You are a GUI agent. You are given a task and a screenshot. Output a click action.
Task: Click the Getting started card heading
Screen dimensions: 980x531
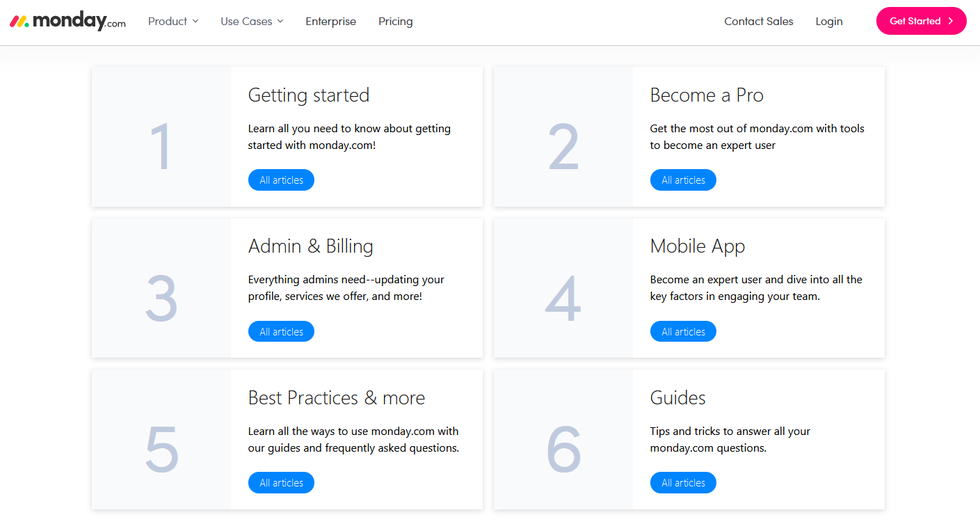(x=309, y=95)
